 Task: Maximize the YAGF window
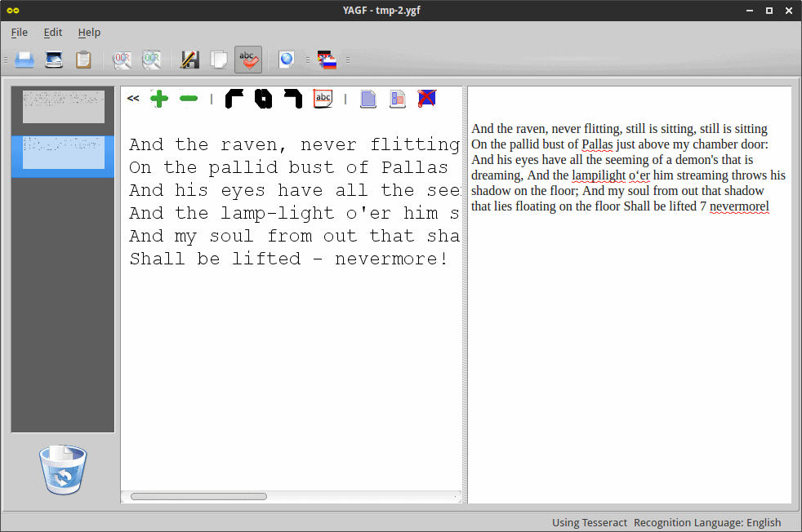(x=769, y=11)
